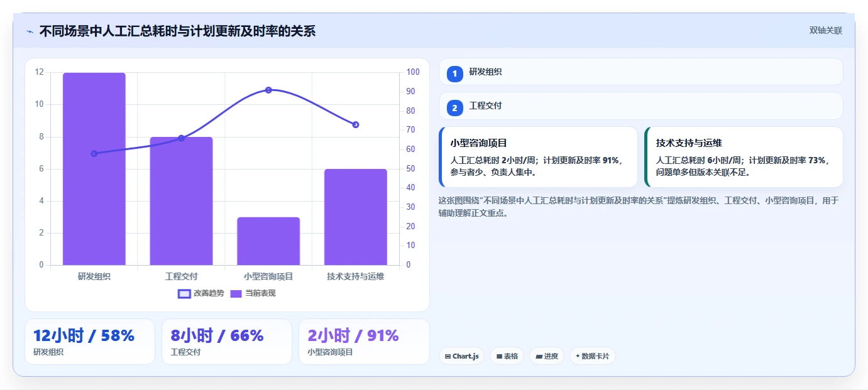Click the 改善趋势 legend color box

click(184, 293)
